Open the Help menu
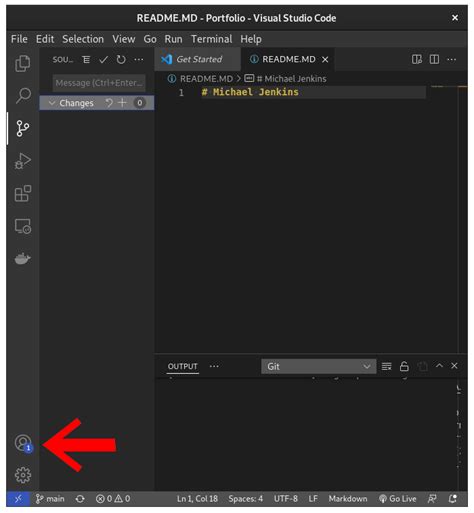 pyautogui.click(x=251, y=39)
